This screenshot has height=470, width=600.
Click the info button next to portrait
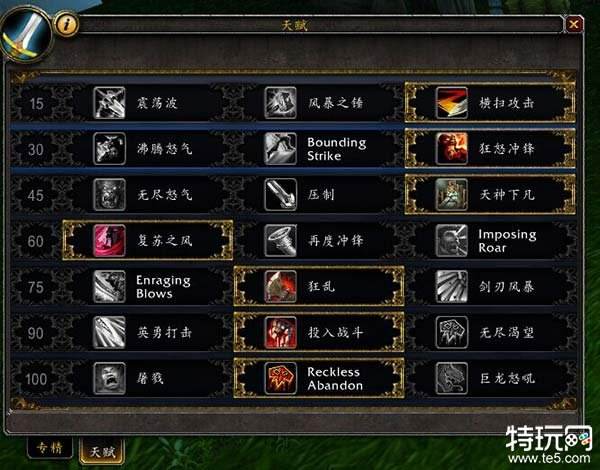[67, 24]
